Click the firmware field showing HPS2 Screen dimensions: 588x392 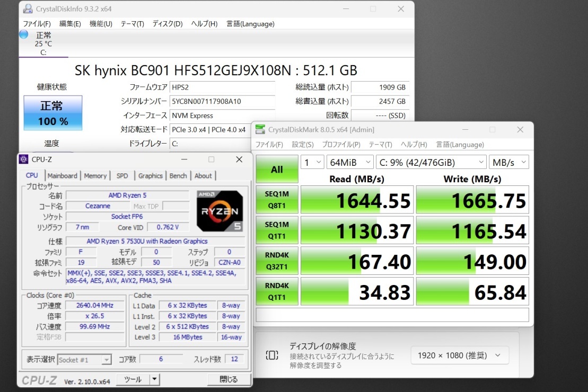point(222,87)
